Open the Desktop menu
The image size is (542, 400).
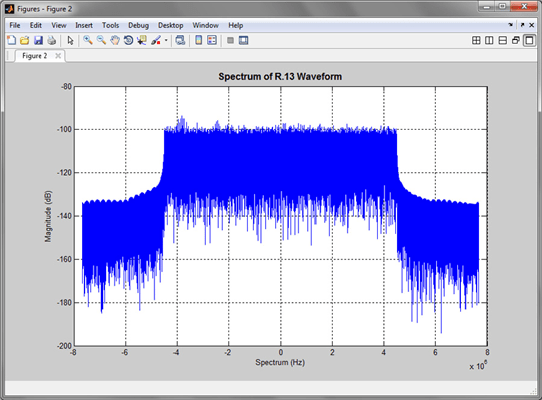tap(170, 25)
